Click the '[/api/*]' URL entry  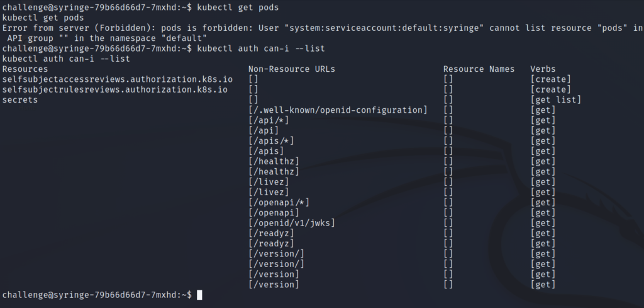click(x=269, y=120)
